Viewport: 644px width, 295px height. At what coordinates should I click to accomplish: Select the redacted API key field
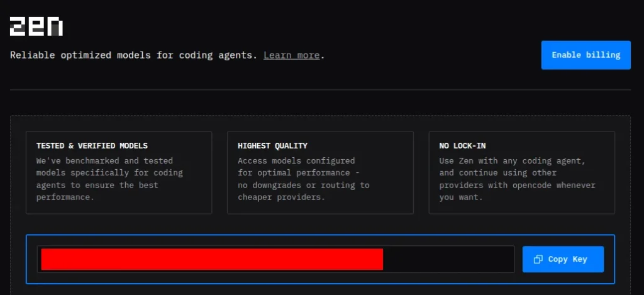click(275, 259)
